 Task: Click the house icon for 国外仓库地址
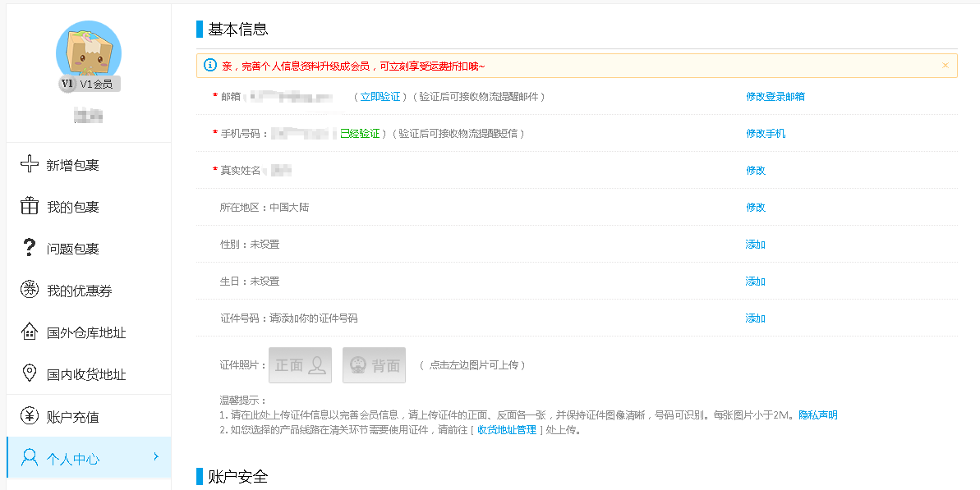30,332
